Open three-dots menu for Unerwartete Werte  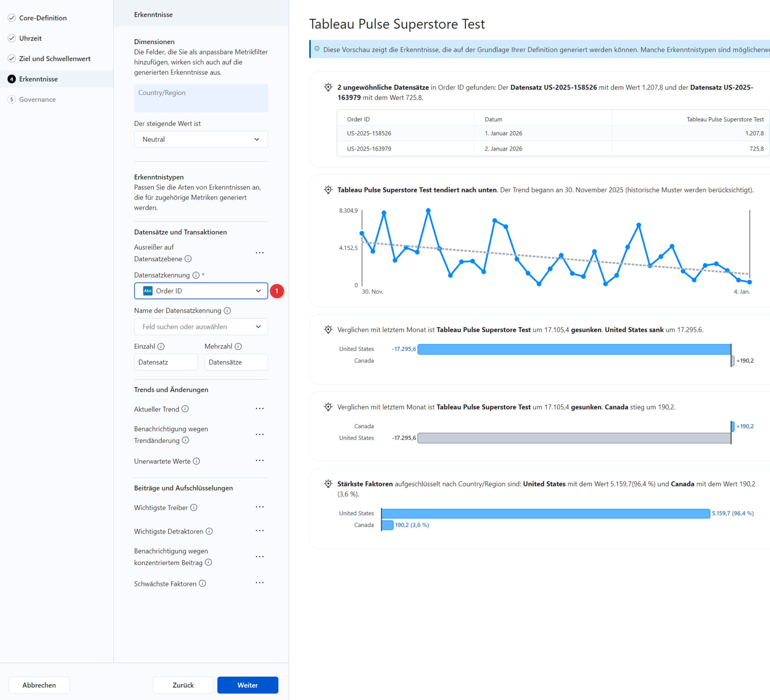click(x=260, y=461)
